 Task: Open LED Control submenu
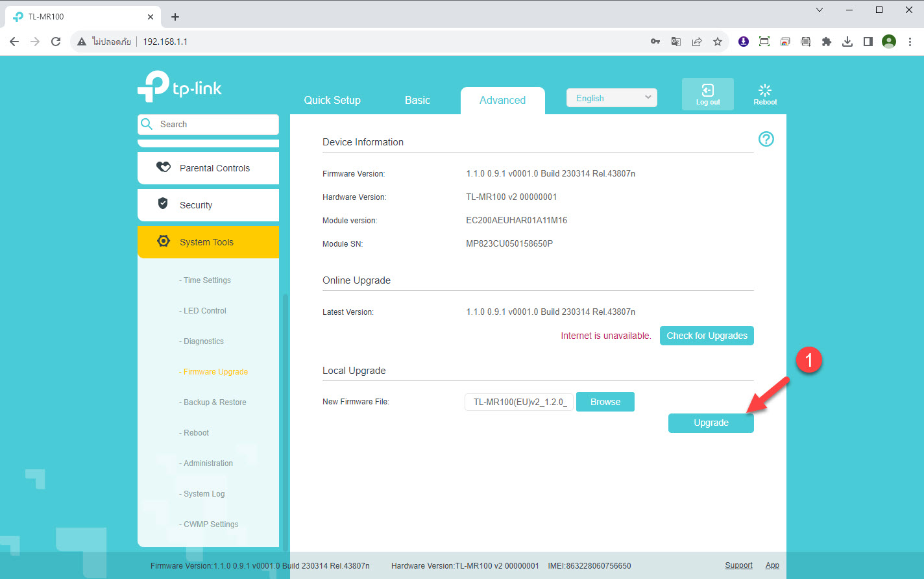(x=202, y=311)
